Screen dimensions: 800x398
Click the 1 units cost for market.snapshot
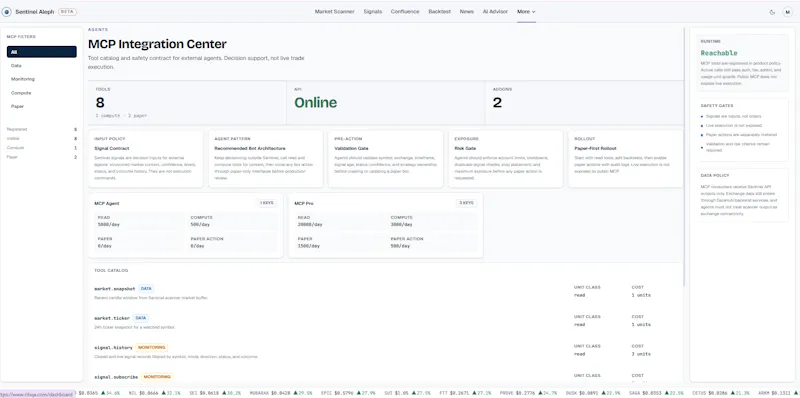point(641,295)
